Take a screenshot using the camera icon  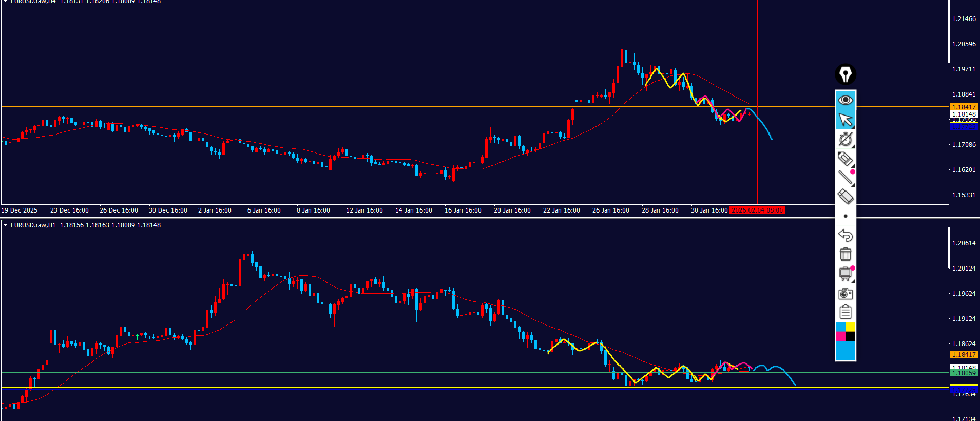click(845, 294)
